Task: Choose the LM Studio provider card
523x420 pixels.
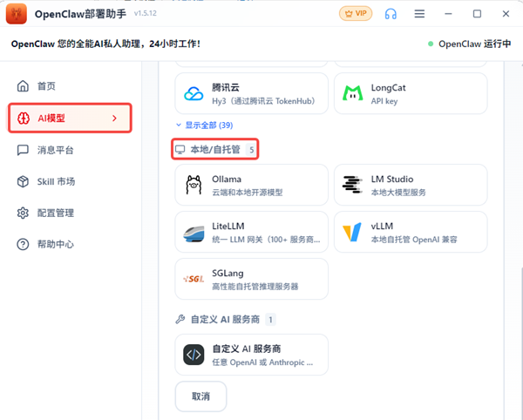Action: coord(411,185)
